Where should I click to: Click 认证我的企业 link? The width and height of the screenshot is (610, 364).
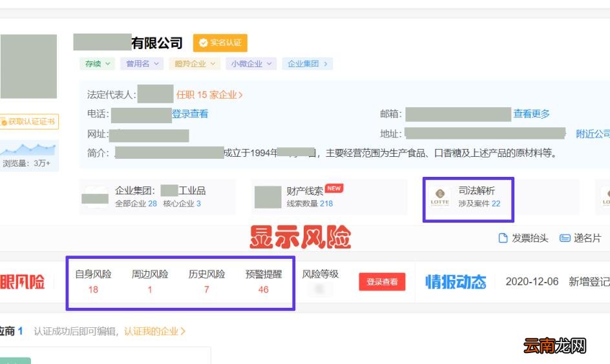(155, 331)
